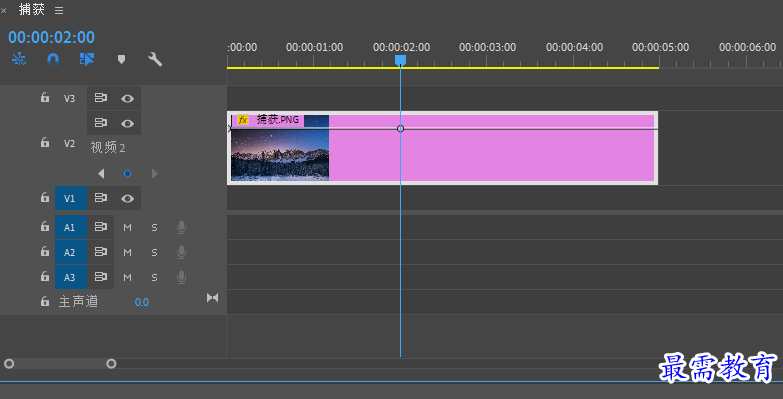This screenshot has width=783, height=399.
Task: Select the V3 track target label
Action: point(69,99)
